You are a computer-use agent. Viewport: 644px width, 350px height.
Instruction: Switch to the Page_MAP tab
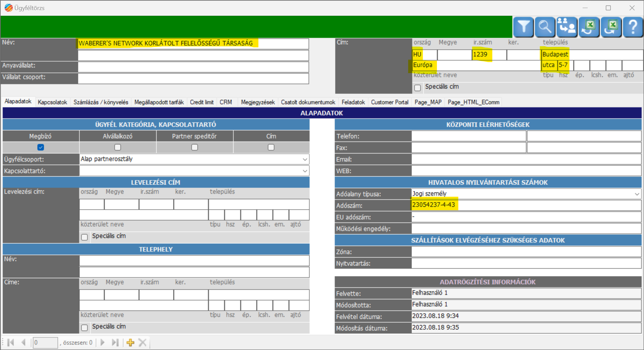coord(428,102)
